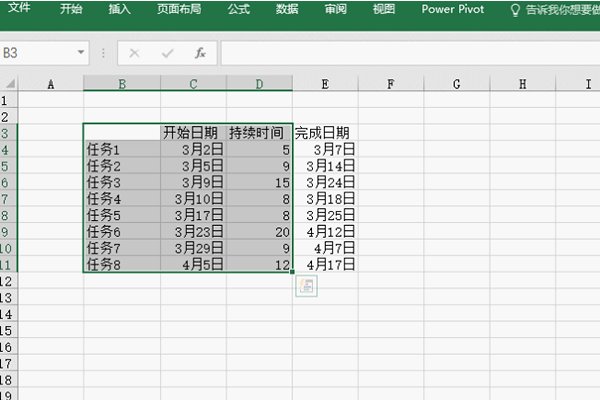The image size is (600, 400).
Task: Click the start date cell 3月23日
Action: (x=193, y=232)
